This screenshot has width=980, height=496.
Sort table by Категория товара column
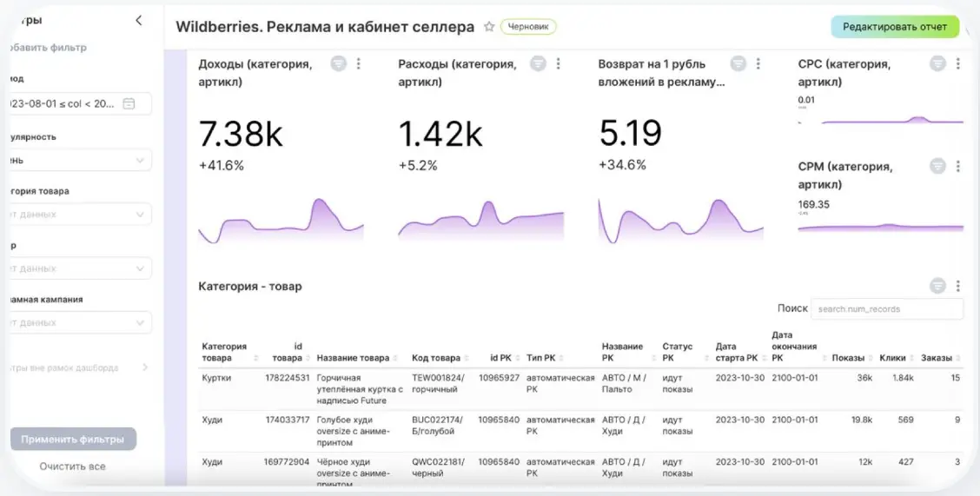256,359
